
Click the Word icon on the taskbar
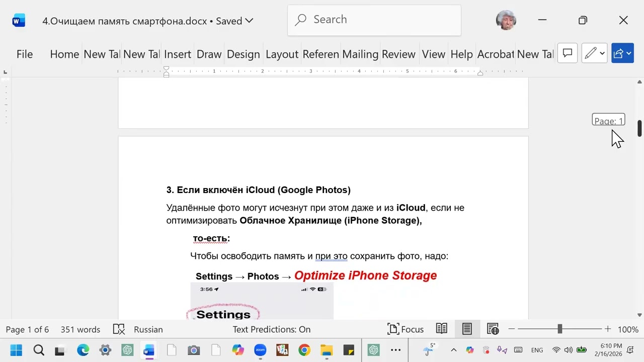tap(149, 350)
